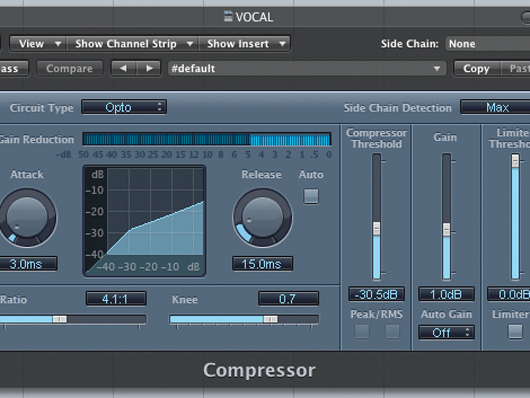The image size is (530, 398).
Task: Click the Compare button
Action: coord(69,69)
